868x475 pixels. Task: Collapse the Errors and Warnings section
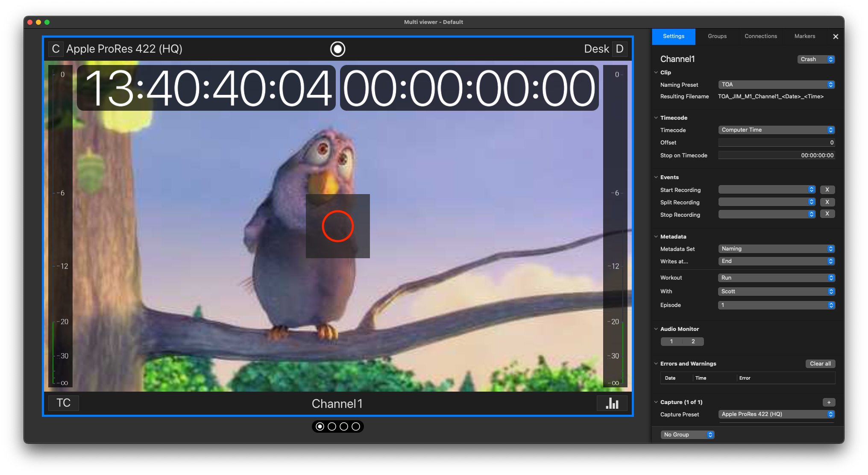point(656,363)
